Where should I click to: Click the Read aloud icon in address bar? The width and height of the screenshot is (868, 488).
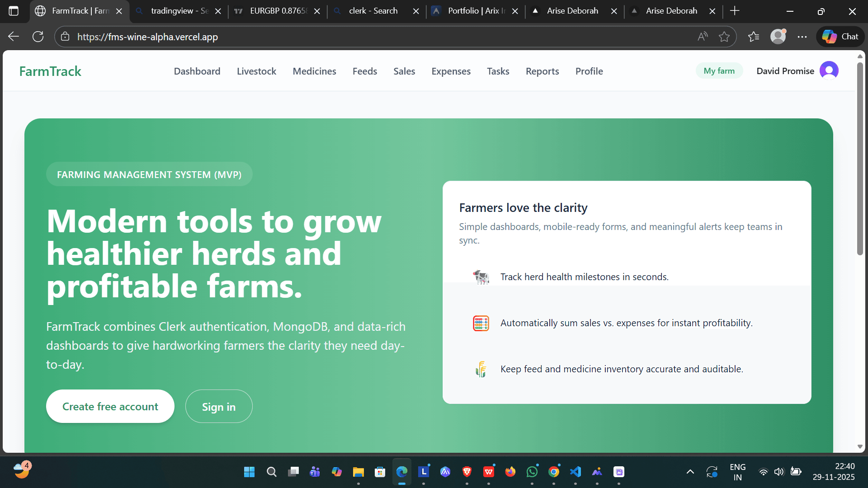[x=702, y=37]
